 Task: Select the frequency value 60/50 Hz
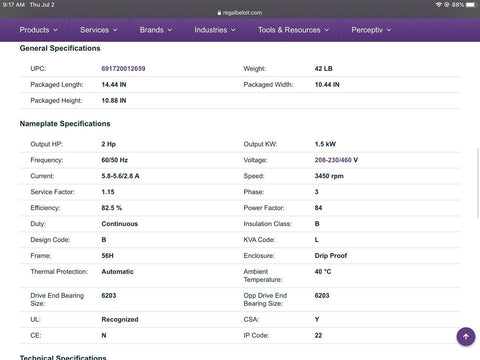click(x=115, y=160)
